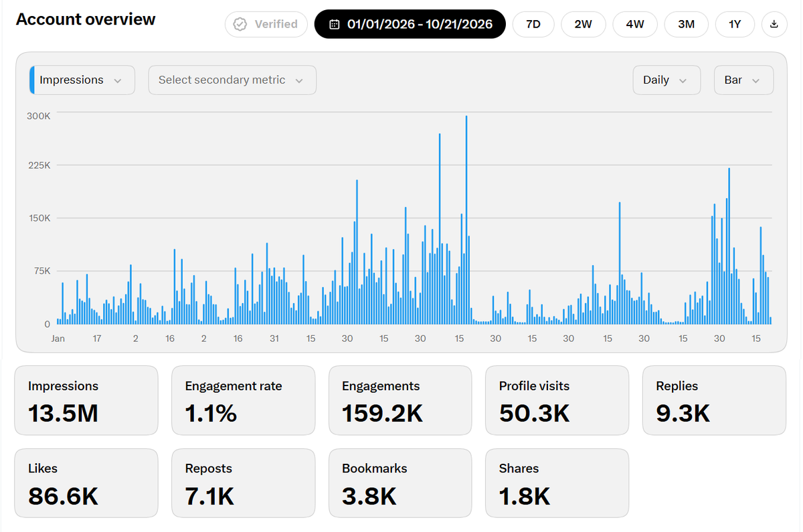The width and height of the screenshot is (803, 532).
Task: Select the 3M time range
Action: point(686,24)
